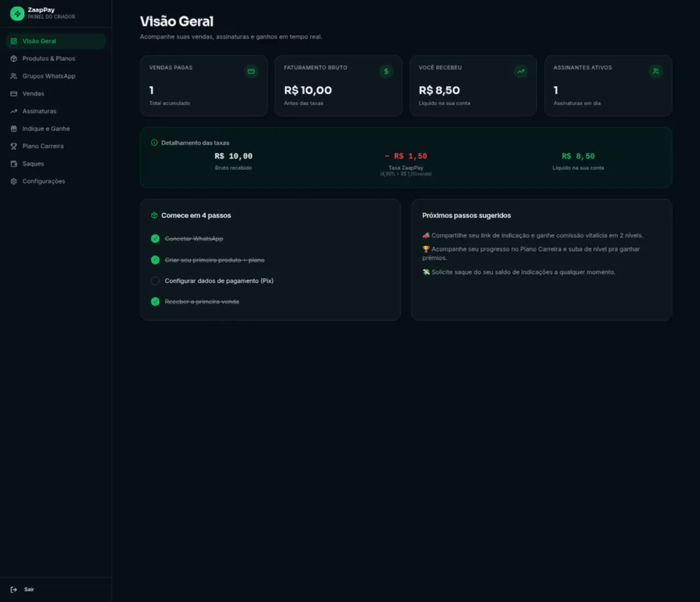700x602 pixels.
Task: Click the info icon beside Detalhamento das taxas
Action: [154, 142]
